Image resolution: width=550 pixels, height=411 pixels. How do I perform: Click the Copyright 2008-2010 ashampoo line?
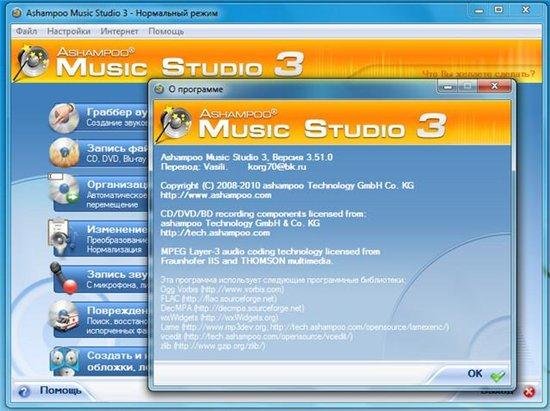point(287,186)
